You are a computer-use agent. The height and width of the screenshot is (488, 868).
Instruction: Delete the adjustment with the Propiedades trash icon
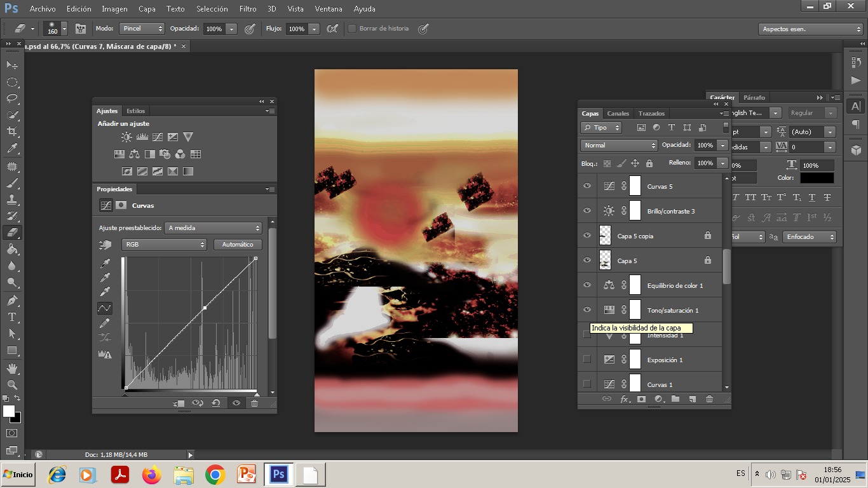[254, 403]
